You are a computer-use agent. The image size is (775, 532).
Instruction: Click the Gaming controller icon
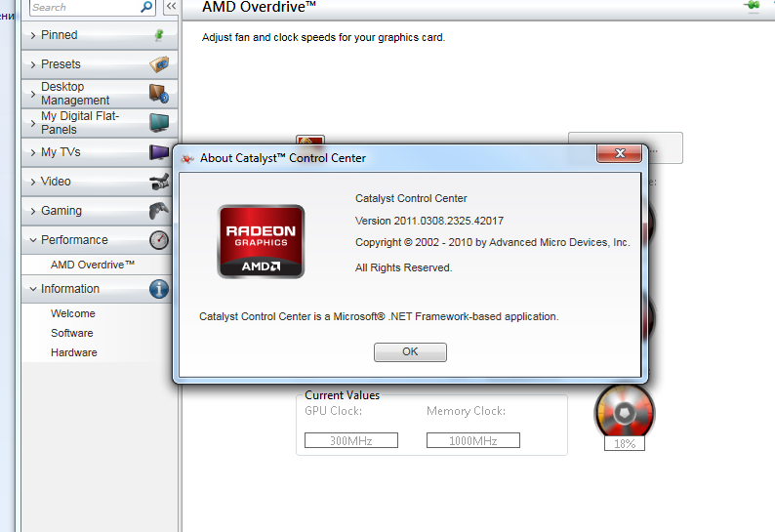pyautogui.click(x=159, y=211)
